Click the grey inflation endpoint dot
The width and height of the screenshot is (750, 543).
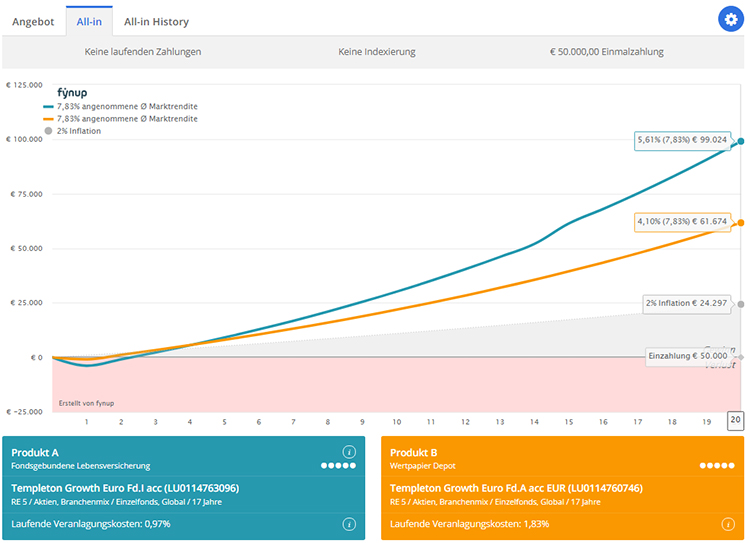click(x=740, y=304)
